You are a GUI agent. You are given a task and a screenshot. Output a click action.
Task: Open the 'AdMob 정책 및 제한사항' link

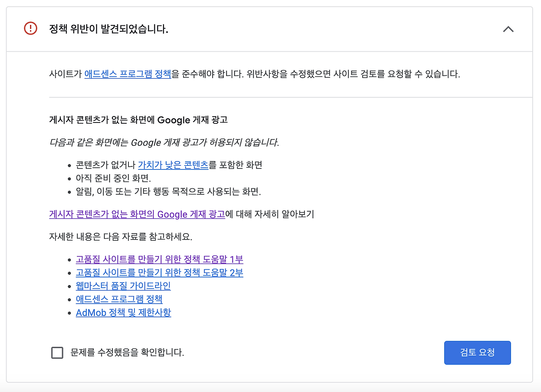click(123, 313)
